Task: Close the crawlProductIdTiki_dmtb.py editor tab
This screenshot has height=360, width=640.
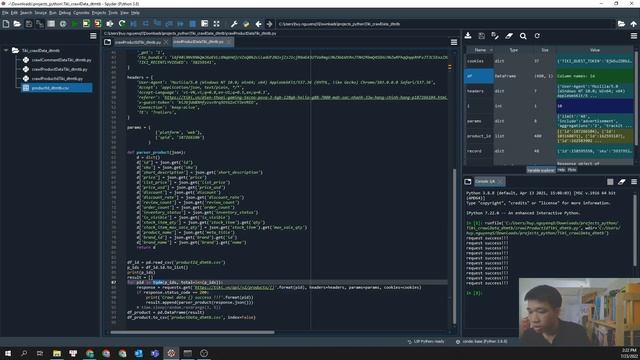Action: coord(166,42)
